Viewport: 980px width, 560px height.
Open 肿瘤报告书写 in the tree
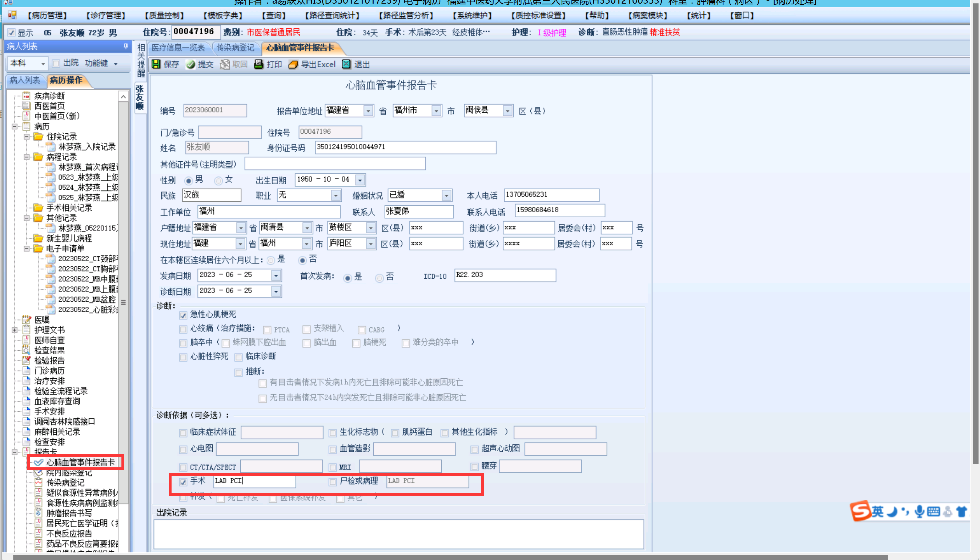pyautogui.click(x=69, y=513)
